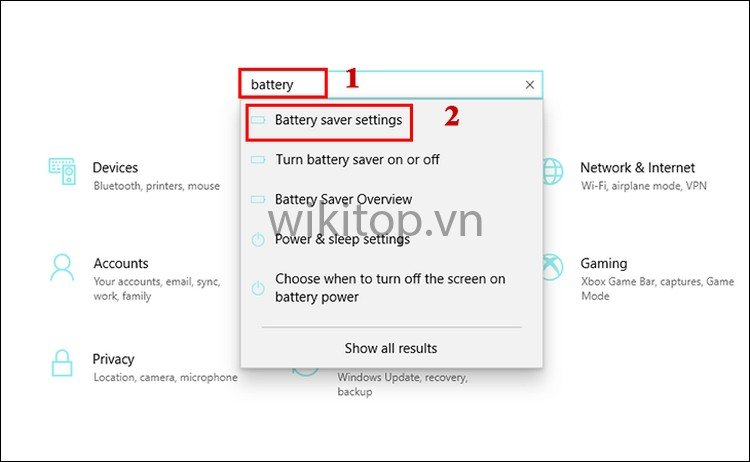Click the Accounts person icon
The height and width of the screenshot is (462, 750).
pyautogui.click(x=62, y=267)
